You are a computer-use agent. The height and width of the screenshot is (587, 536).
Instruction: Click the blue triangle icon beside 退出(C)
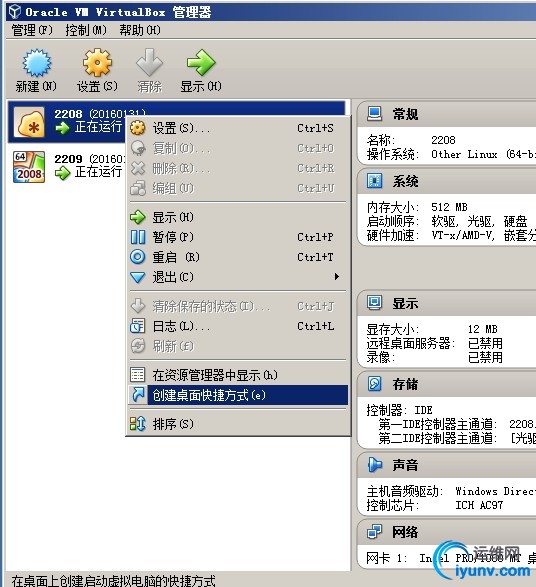(137, 277)
